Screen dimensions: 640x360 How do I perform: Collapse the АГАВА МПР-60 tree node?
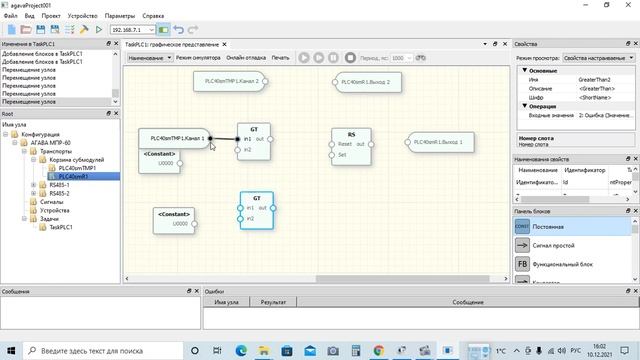(x=15, y=143)
